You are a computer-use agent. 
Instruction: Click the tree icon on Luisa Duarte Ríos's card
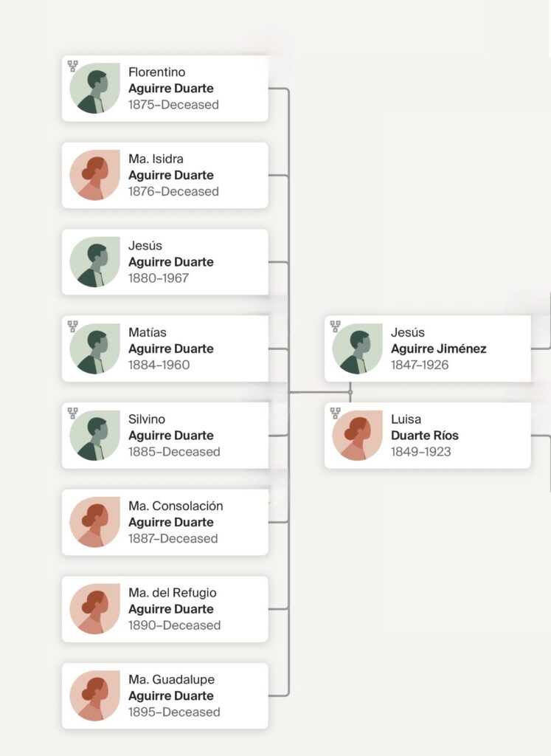point(335,413)
